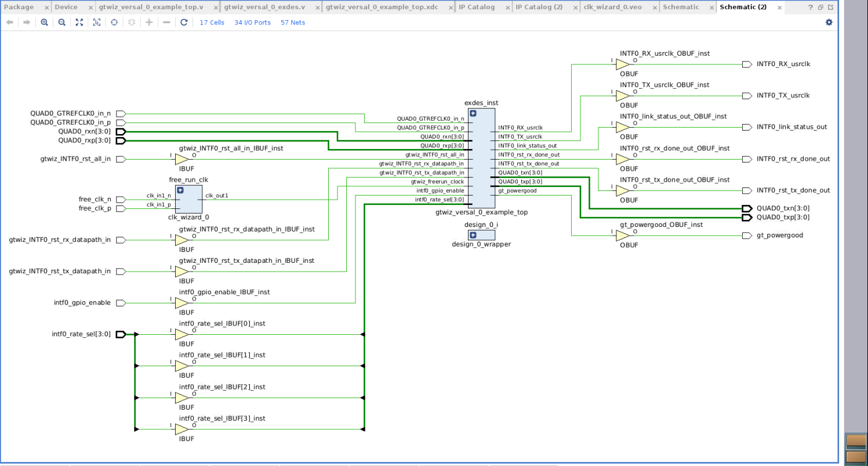Click the Auto-fit Selection crosshair icon

pyautogui.click(x=114, y=22)
